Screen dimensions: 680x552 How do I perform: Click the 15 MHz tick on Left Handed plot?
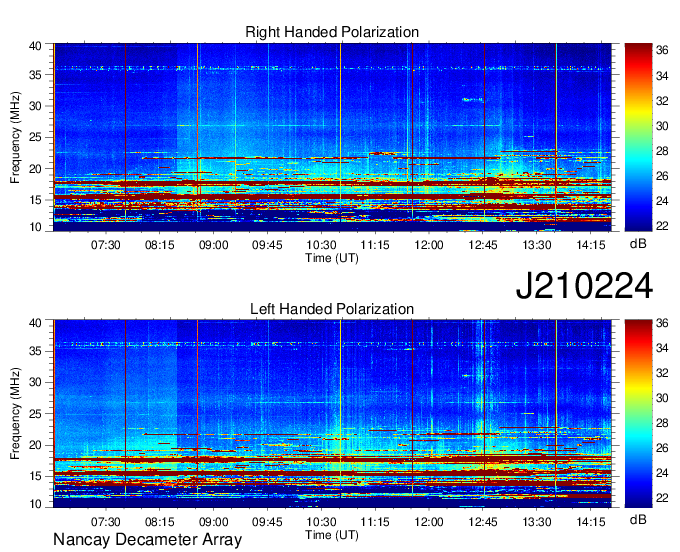pos(35,477)
